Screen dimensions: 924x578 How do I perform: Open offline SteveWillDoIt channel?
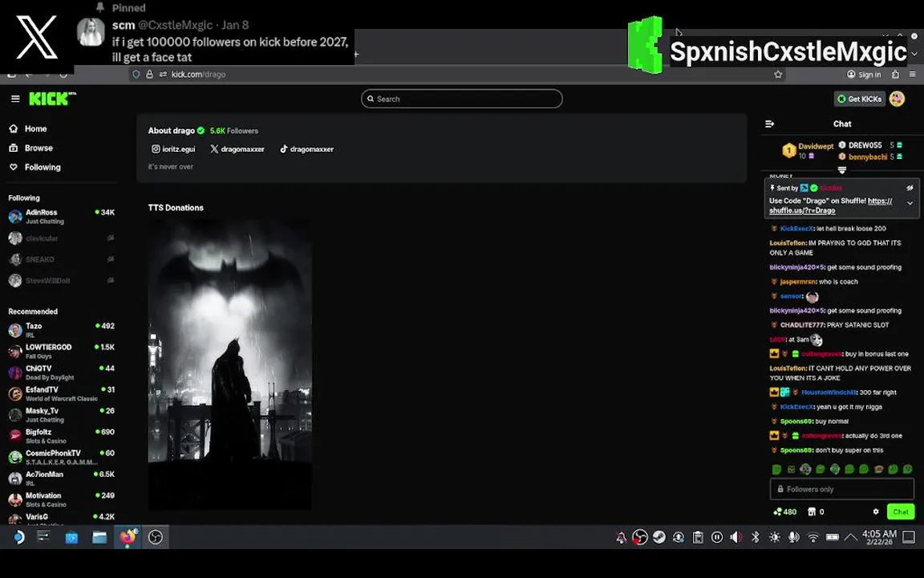(61, 281)
